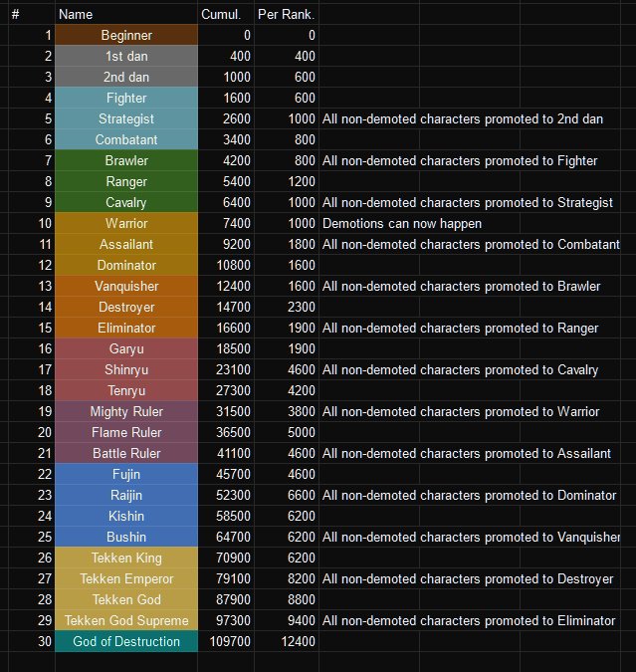Select note about promotion to Assailant

467,453
